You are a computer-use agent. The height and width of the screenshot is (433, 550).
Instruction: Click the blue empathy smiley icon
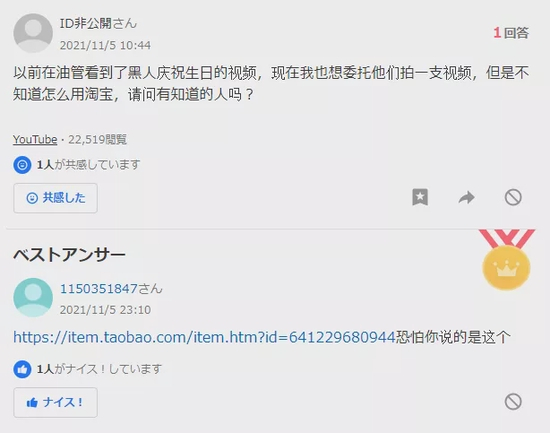point(22,165)
